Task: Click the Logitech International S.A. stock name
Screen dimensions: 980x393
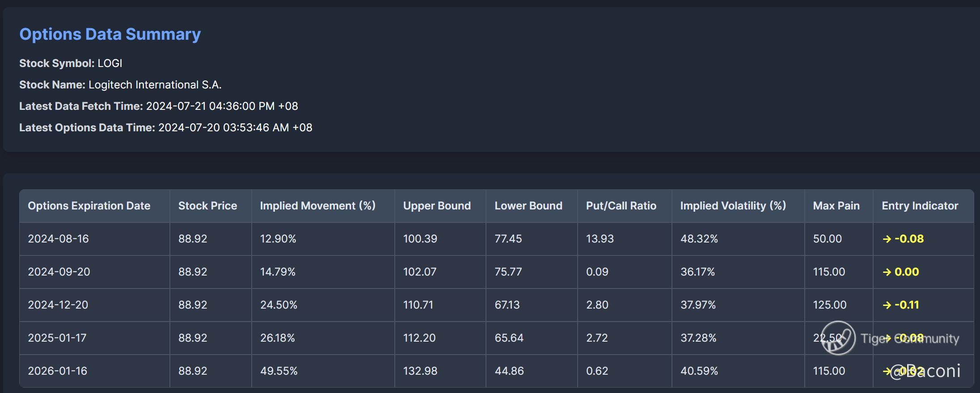Action: click(x=155, y=85)
